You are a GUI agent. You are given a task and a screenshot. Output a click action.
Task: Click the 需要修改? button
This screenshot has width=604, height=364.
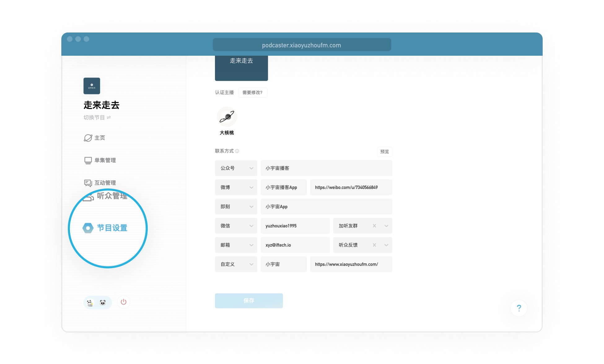pyautogui.click(x=252, y=93)
